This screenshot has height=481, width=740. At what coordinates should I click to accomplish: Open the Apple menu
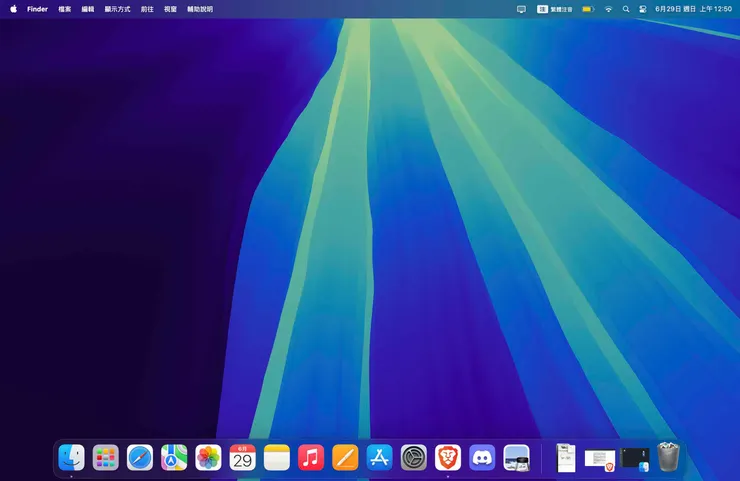coord(13,9)
